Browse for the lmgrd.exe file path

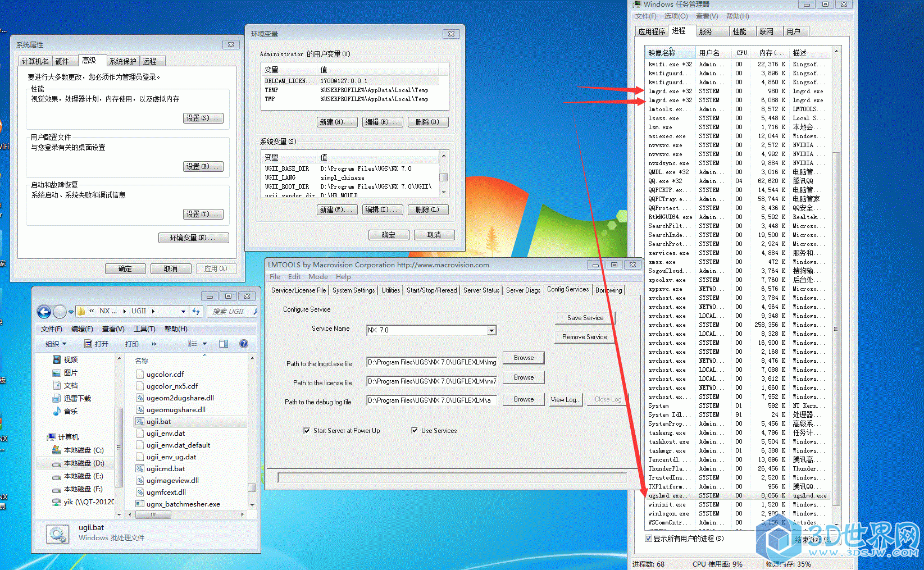click(524, 358)
